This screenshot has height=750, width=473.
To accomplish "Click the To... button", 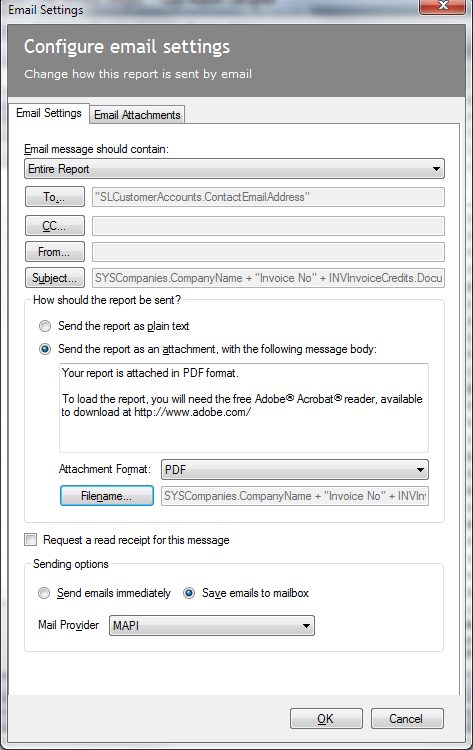I will [x=55, y=197].
